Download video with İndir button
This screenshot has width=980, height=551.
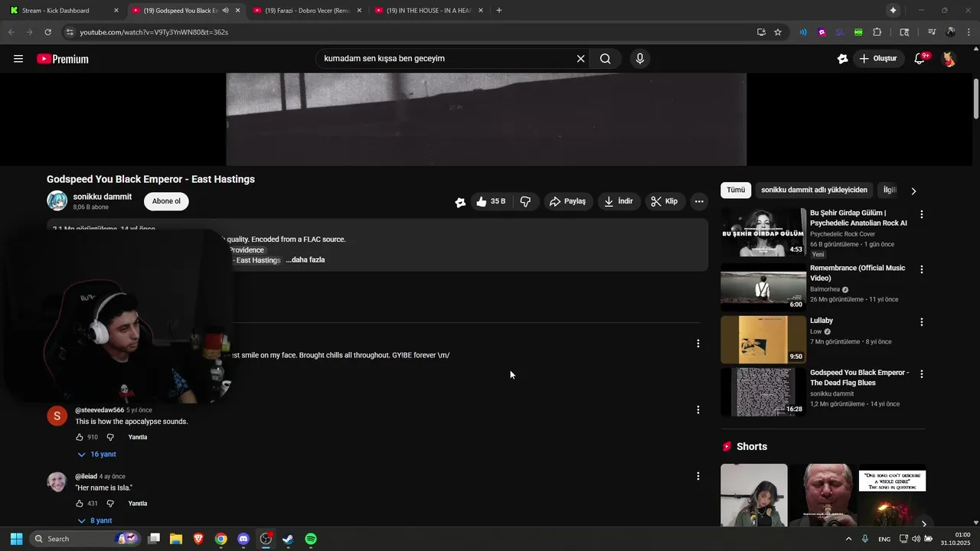619,201
